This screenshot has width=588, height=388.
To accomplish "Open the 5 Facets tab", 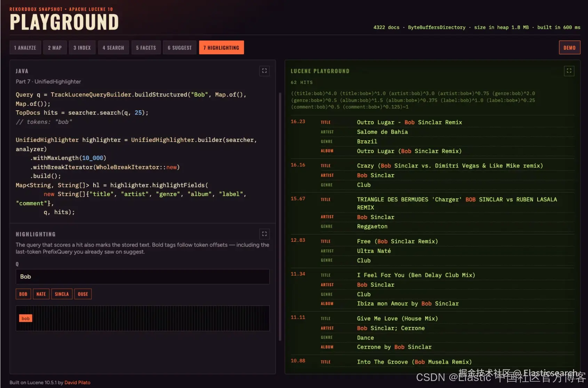I will click(146, 48).
